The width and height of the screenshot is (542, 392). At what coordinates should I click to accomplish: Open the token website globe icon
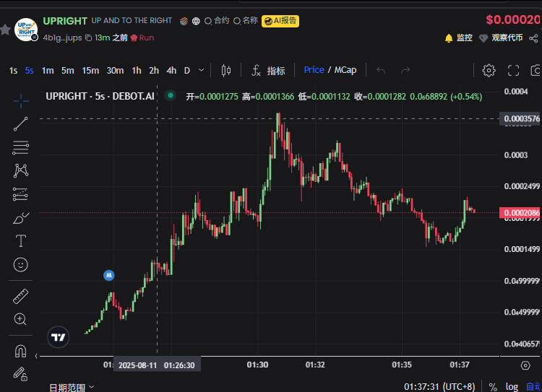[196, 22]
